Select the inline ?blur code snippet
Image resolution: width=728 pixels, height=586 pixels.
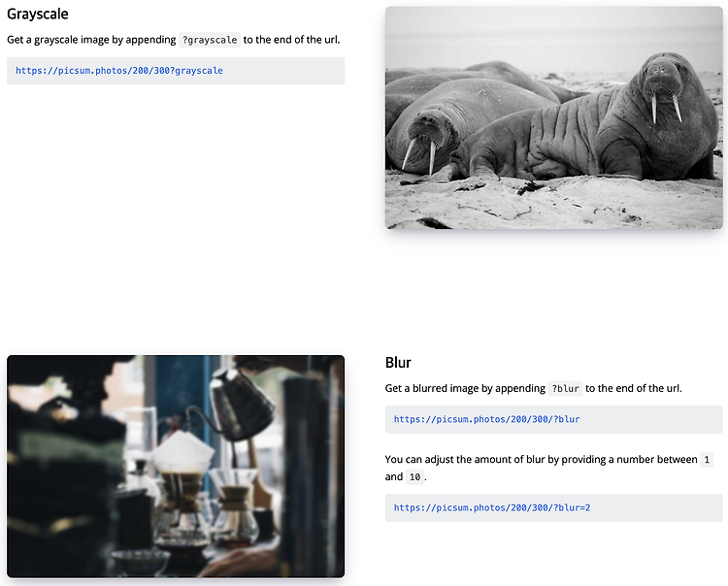pos(565,388)
